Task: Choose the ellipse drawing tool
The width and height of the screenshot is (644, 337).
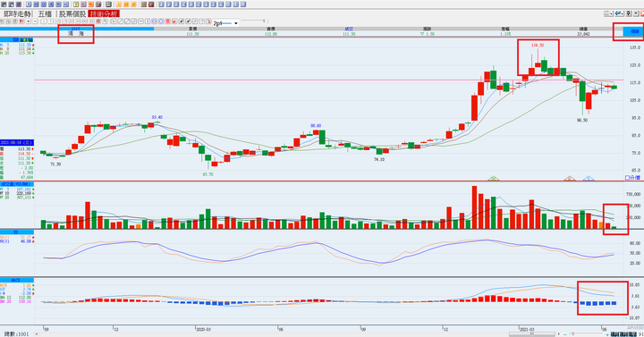Action: tap(154, 21)
